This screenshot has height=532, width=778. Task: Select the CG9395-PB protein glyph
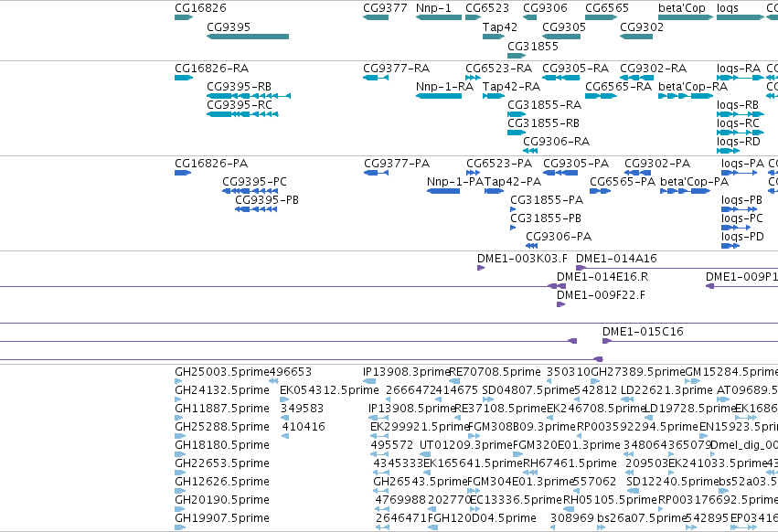[x=256, y=209]
